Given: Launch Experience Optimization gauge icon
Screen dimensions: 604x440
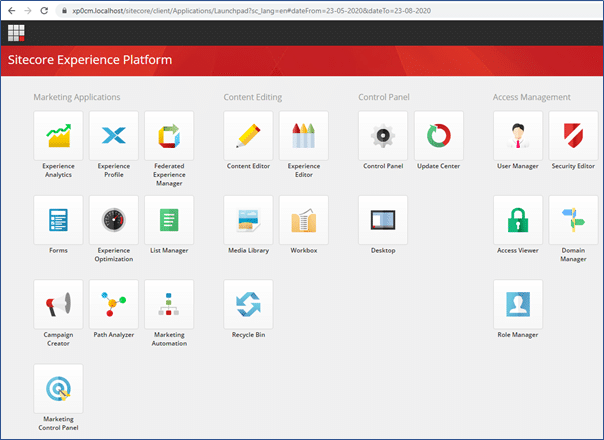Looking at the screenshot, I should click(x=114, y=220).
